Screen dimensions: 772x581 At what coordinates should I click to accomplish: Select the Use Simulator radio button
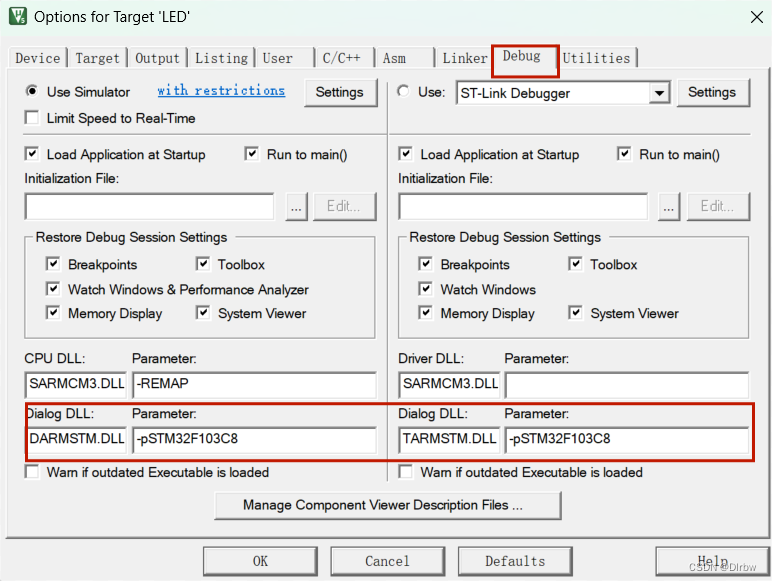(32, 91)
